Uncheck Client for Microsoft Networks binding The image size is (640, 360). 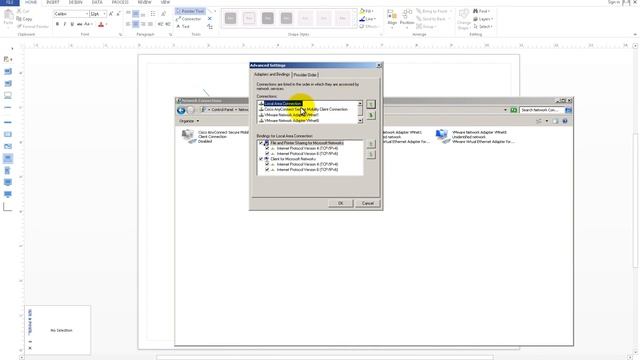(261, 159)
